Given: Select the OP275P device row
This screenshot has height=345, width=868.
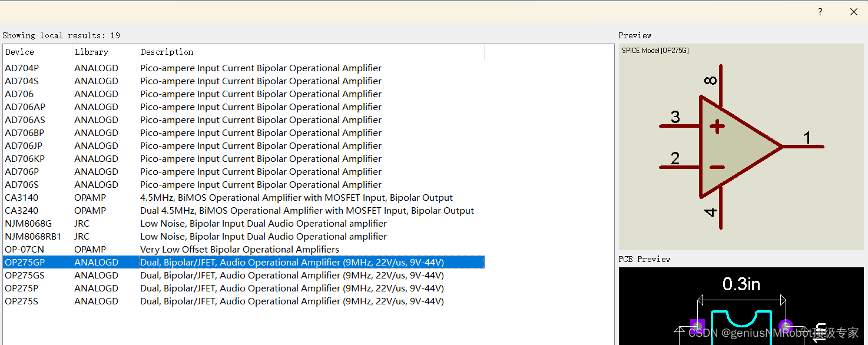Looking at the screenshot, I should coord(244,288).
